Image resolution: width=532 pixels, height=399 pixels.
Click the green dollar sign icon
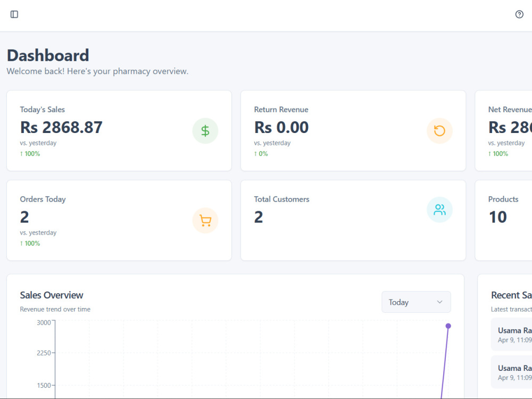(x=205, y=131)
